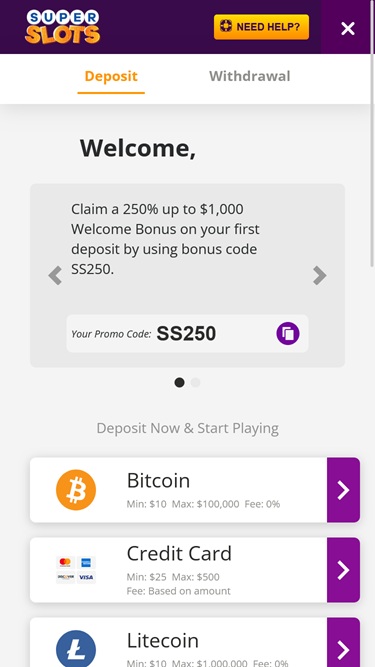This screenshot has height=667, width=375.
Task: Select the second carousel dot
Action: [195, 382]
